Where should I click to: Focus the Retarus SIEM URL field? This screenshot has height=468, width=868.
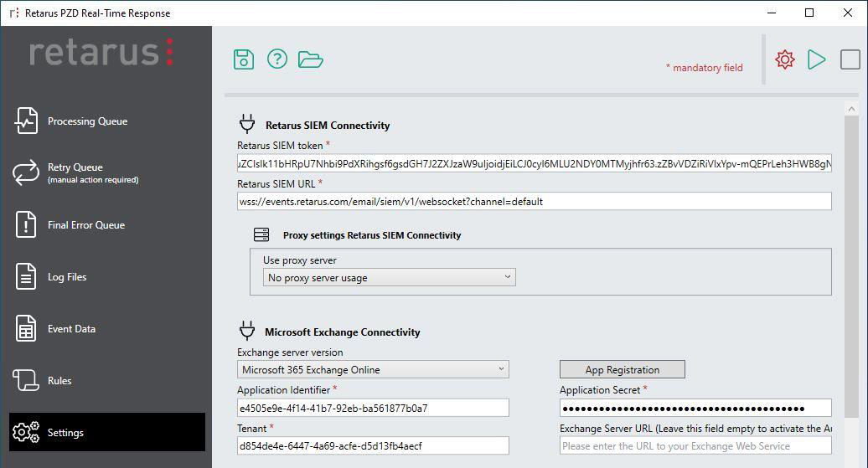(534, 202)
